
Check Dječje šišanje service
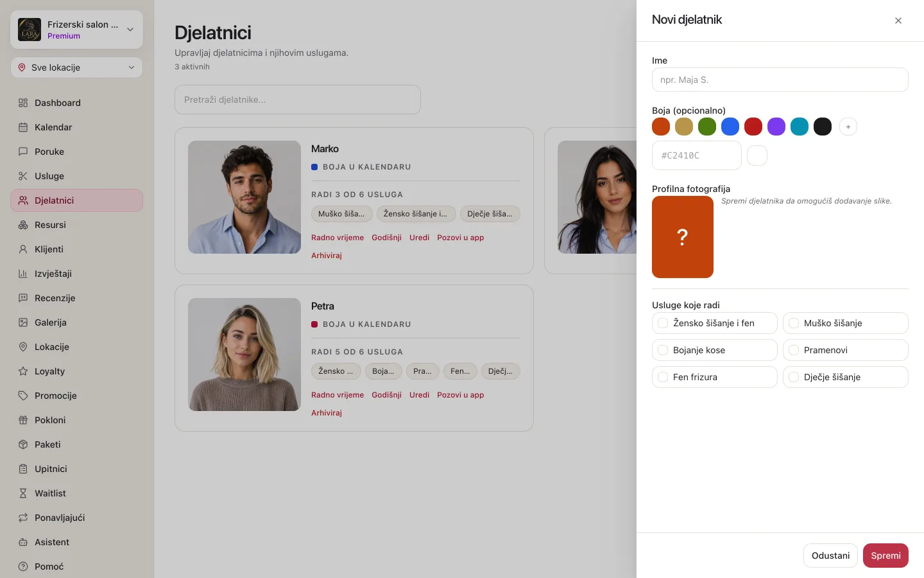(x=794, y=377)
